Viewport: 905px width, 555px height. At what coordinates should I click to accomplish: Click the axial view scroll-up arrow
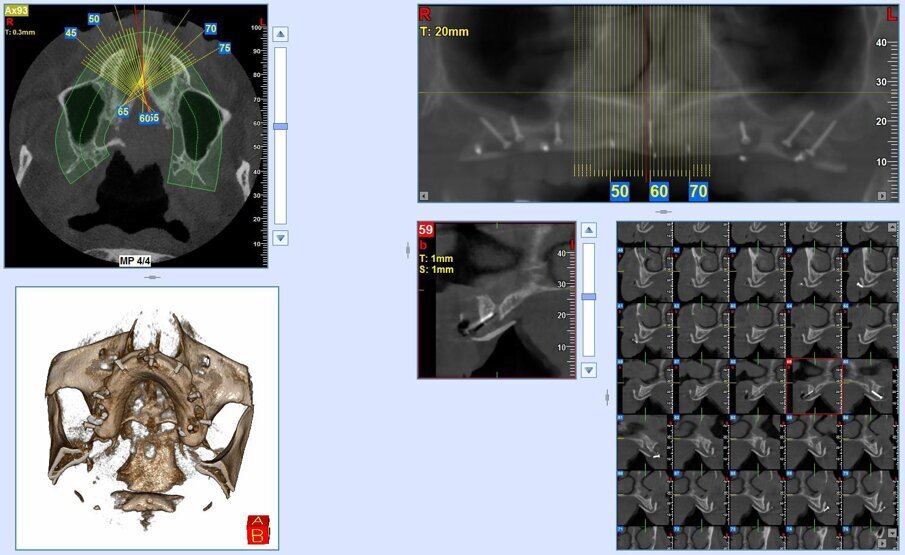[x=280, y=34]
